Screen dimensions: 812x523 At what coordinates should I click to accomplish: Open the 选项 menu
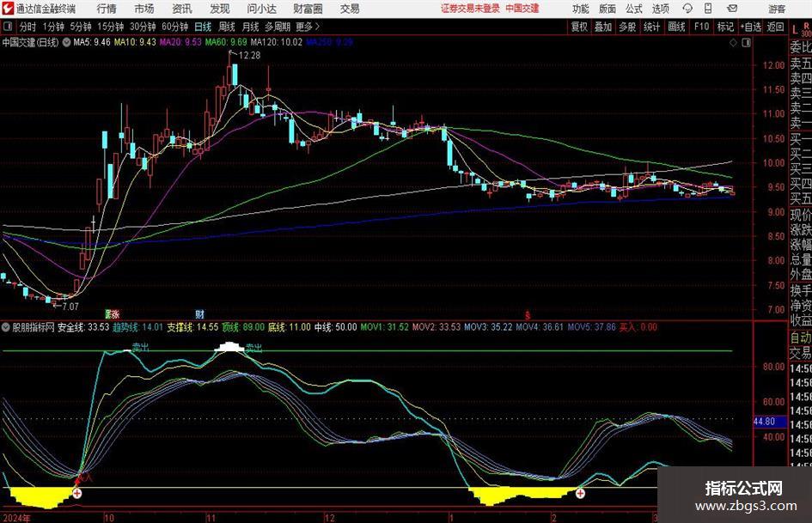(x=661, y=9)
